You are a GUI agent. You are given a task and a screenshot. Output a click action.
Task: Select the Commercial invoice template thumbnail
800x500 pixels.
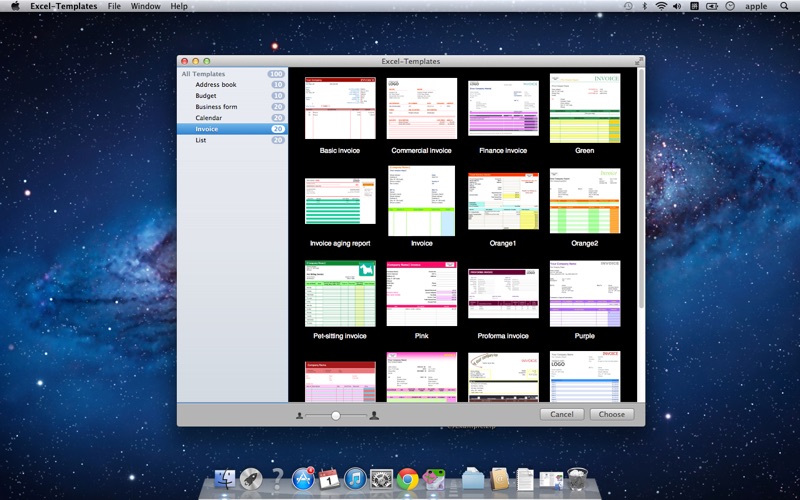click(x=421, y=108)
